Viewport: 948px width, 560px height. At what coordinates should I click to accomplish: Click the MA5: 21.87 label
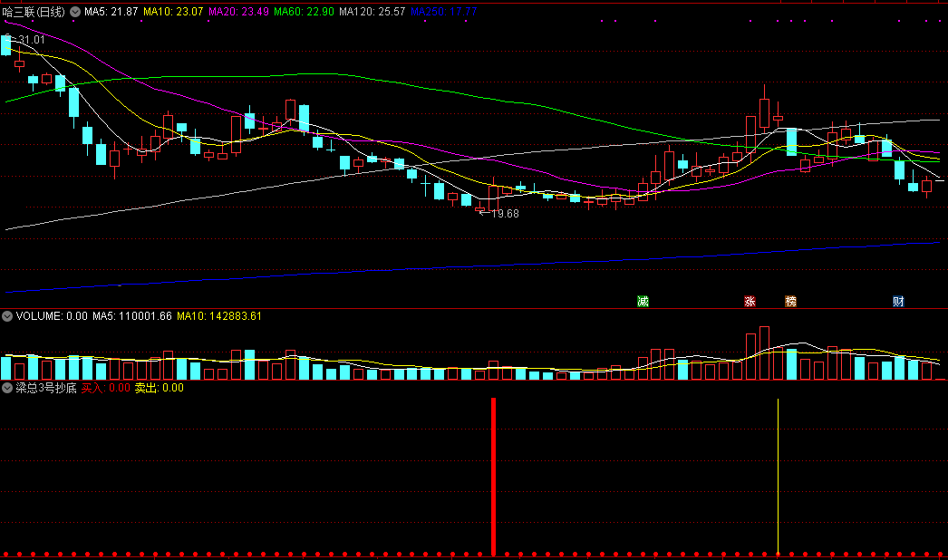(x=111, y=12)
